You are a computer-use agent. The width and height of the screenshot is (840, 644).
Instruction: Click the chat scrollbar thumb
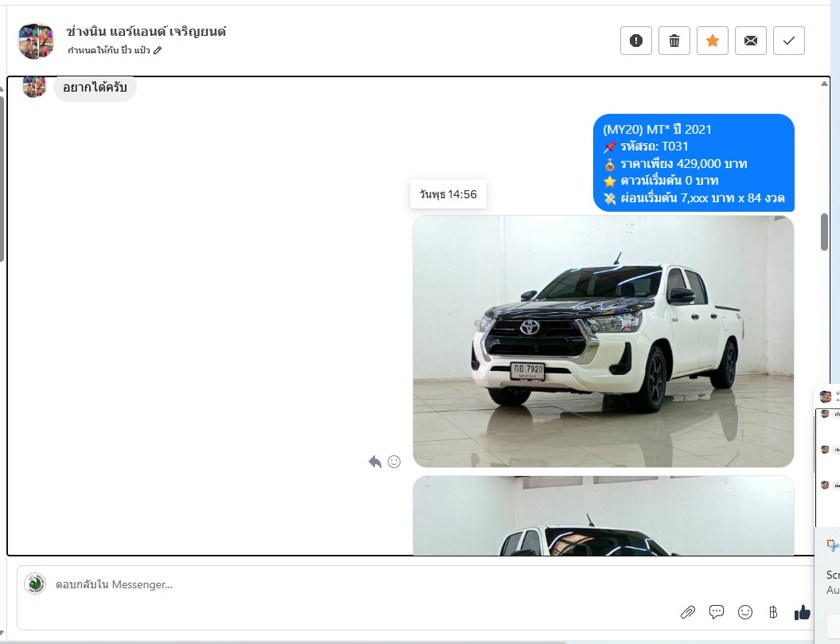824,232
